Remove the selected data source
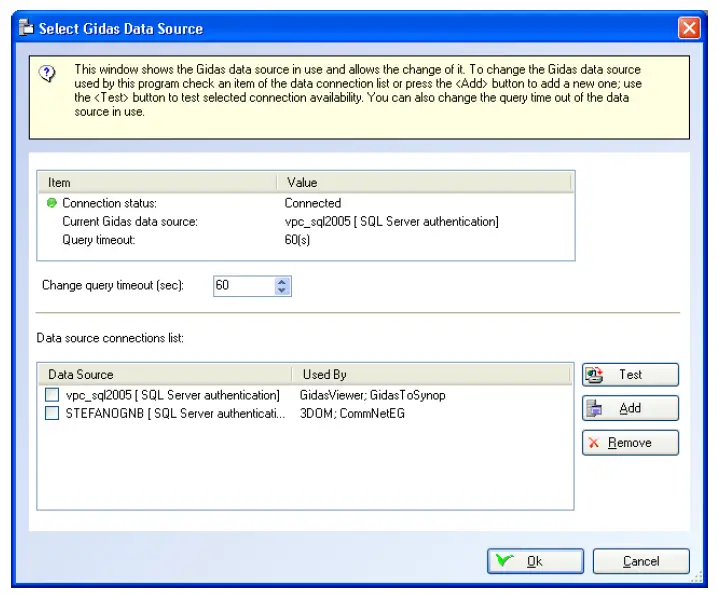The height and width of the screenshot is (595, 717). (x=630, y=442)
